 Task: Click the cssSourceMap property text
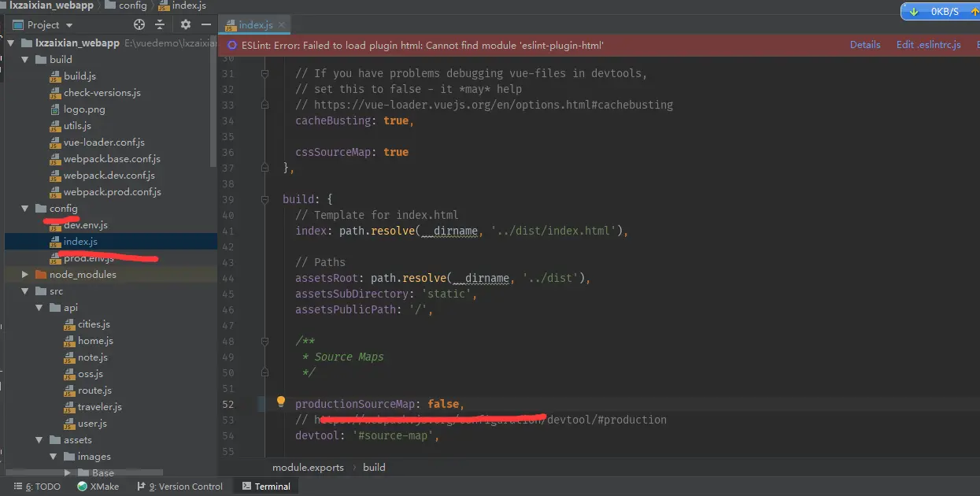(333, 152)
